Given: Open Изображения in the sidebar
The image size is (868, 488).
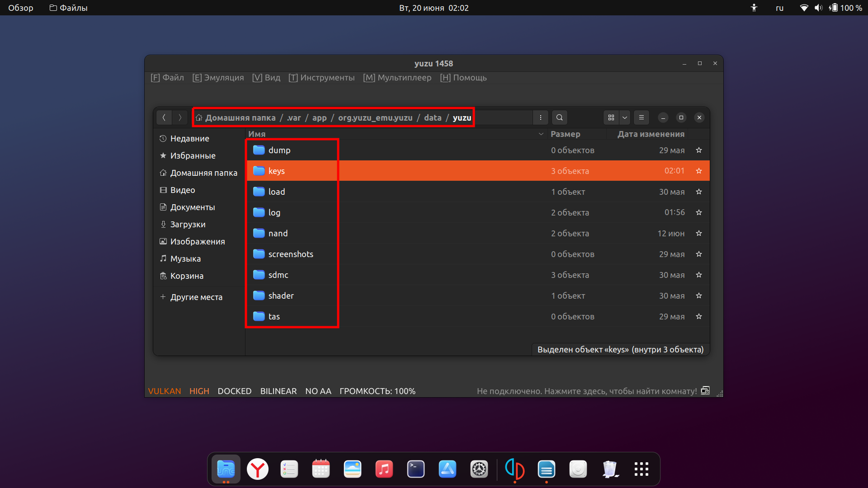Looking at the screenshot, I should pyautogui.click(x=199, y=241).
